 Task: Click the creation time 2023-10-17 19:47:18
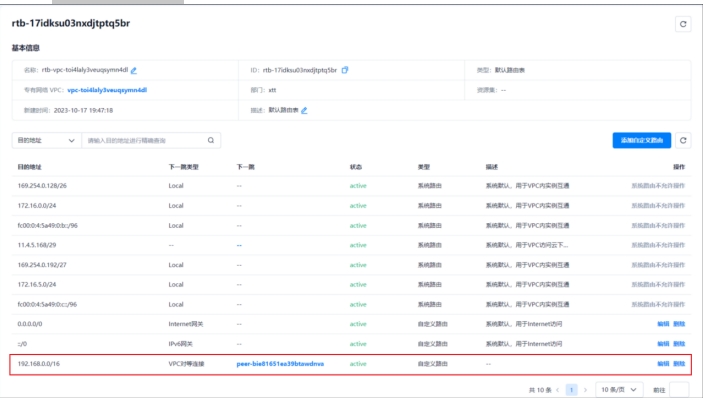point(83,110)
